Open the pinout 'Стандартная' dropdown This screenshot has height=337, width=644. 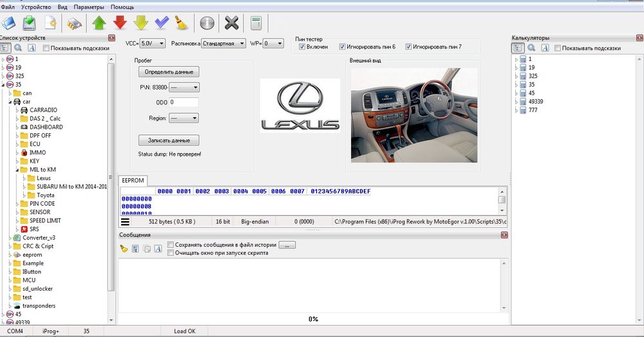point(223,43)
